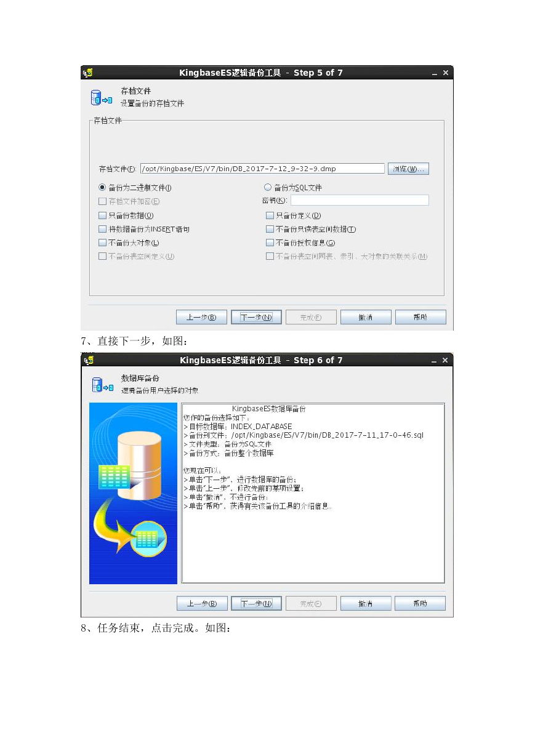This screenshot has height=756, width=535.
Task: Close the Step 5 backup tool window
Action: pos(446,73)
